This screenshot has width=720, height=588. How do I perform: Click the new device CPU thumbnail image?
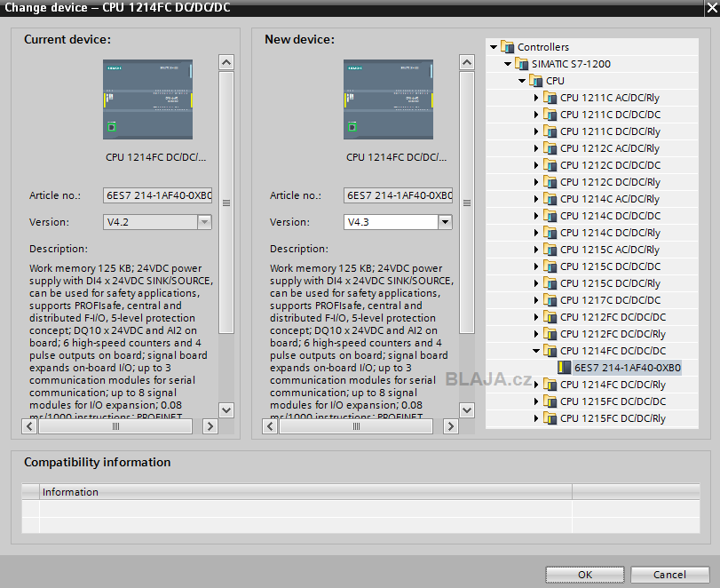pos(389,99)
